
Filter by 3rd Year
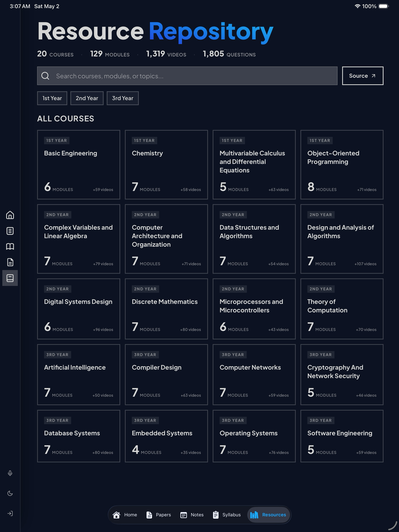(123, 98)
